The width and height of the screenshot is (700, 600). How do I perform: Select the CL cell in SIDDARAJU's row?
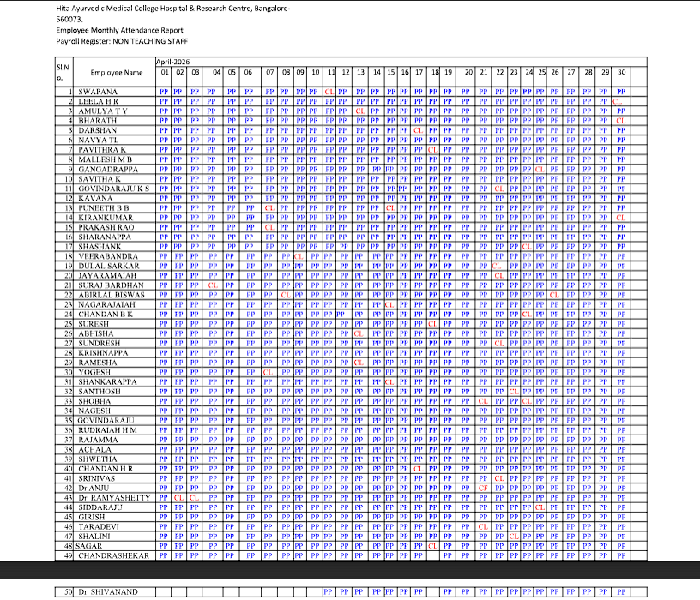pos(540,507)
